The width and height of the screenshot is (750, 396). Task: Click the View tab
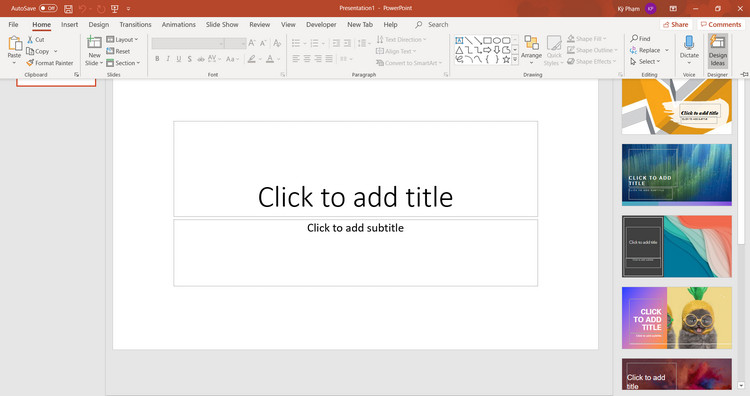(x=288, y=24)
